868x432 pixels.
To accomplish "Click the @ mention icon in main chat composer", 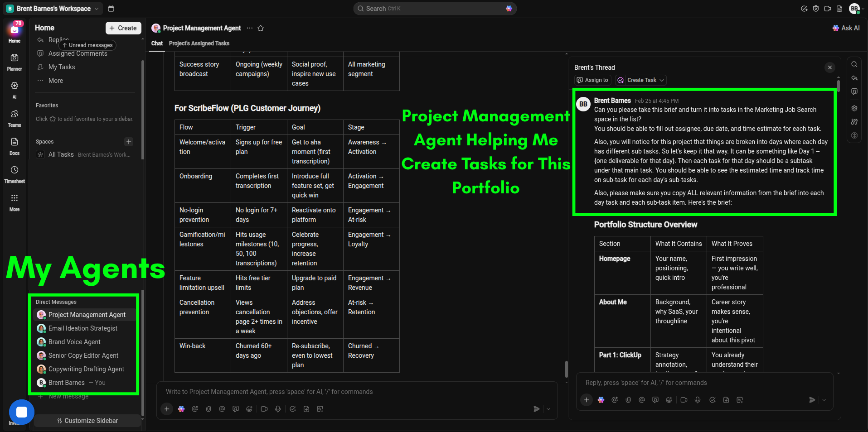I will [222, 409].
